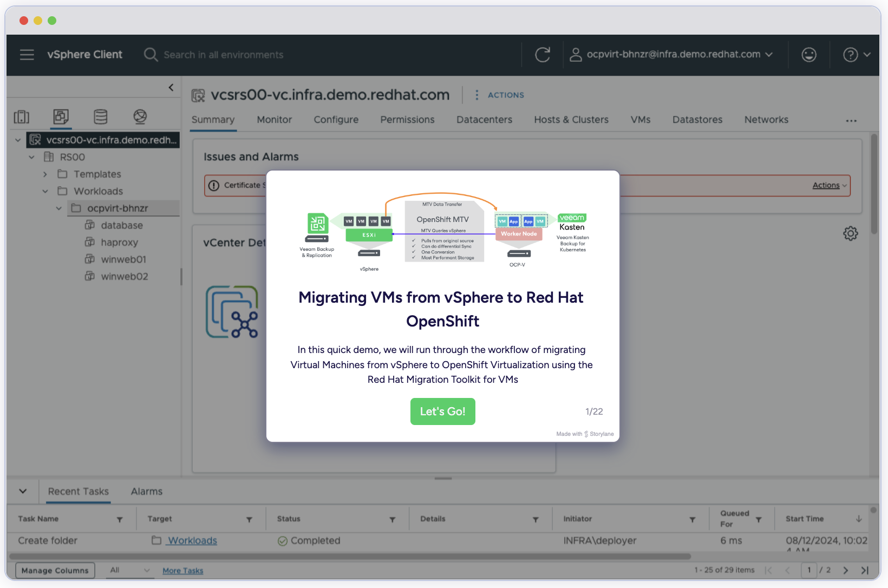Open the Help dropdown chevron
Screen dimensions: 888x588
[x=867, y=55]
